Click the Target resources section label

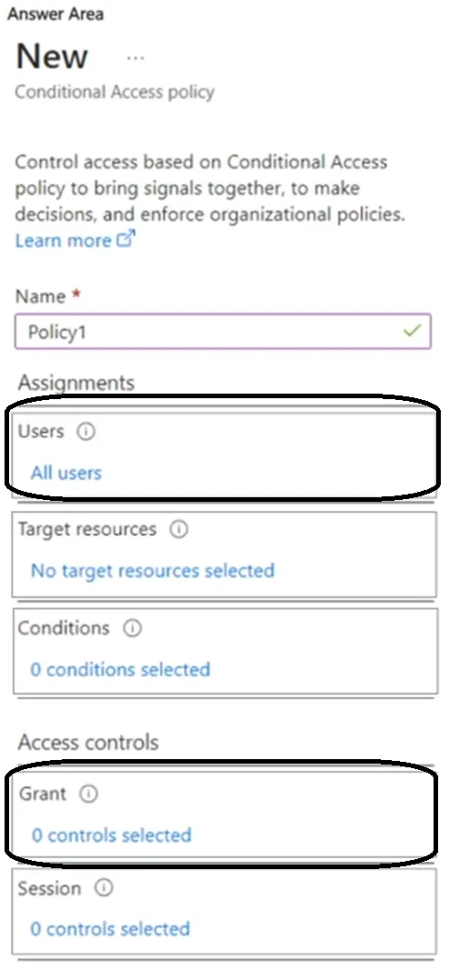87,529
